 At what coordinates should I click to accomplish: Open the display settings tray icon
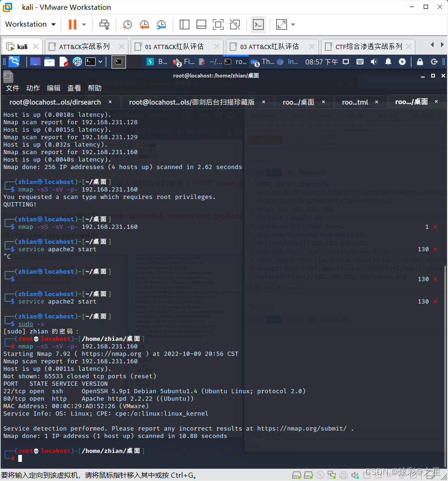coord(346,62)
